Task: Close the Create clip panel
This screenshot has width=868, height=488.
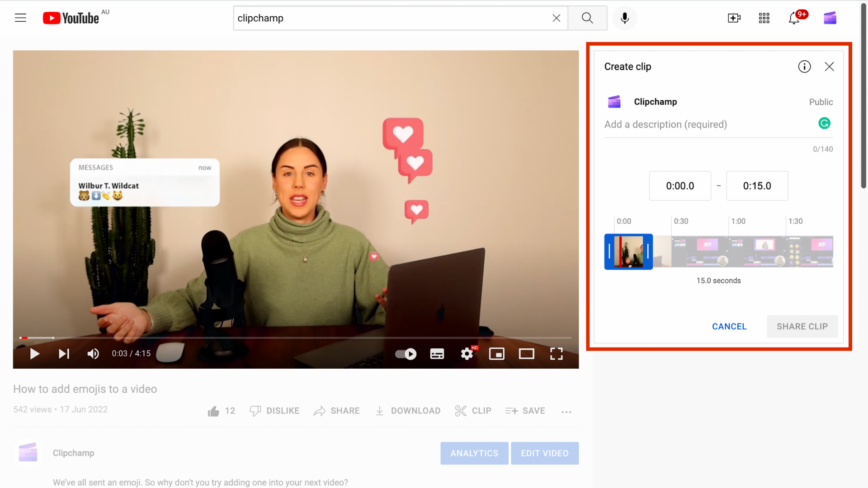Action: point(829,66)
